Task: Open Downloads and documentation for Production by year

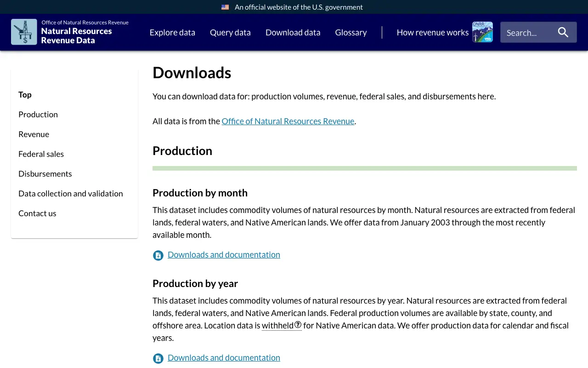Action: point(224,357)
